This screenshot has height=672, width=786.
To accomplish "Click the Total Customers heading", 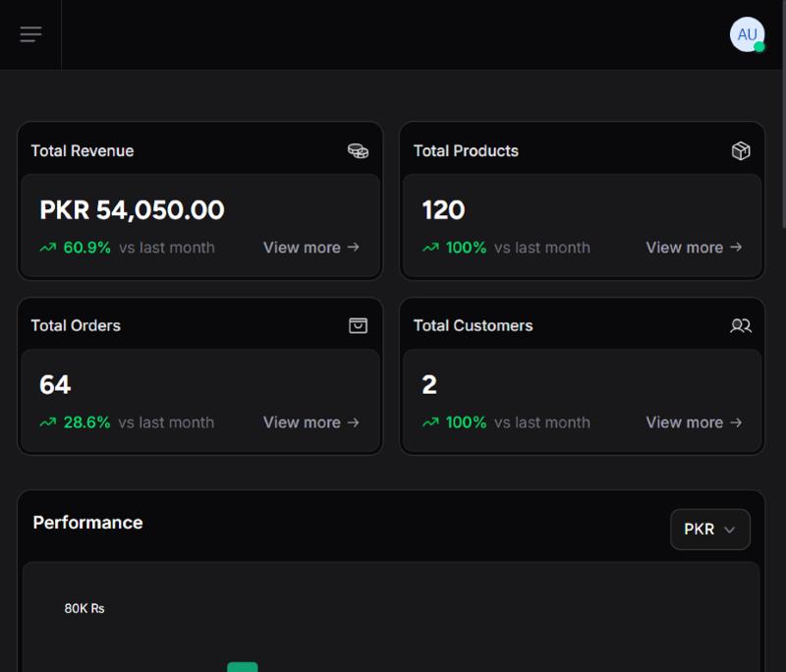I will coord(474,326).
